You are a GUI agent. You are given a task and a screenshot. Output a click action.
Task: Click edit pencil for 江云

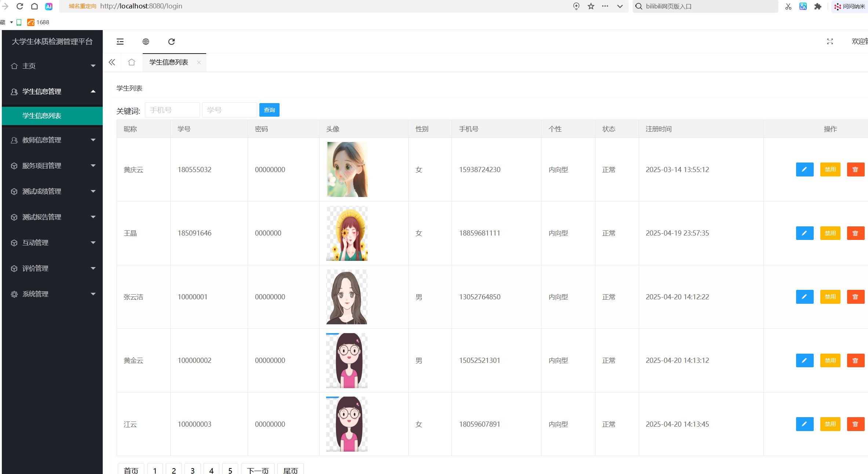[x=805, y=424]
